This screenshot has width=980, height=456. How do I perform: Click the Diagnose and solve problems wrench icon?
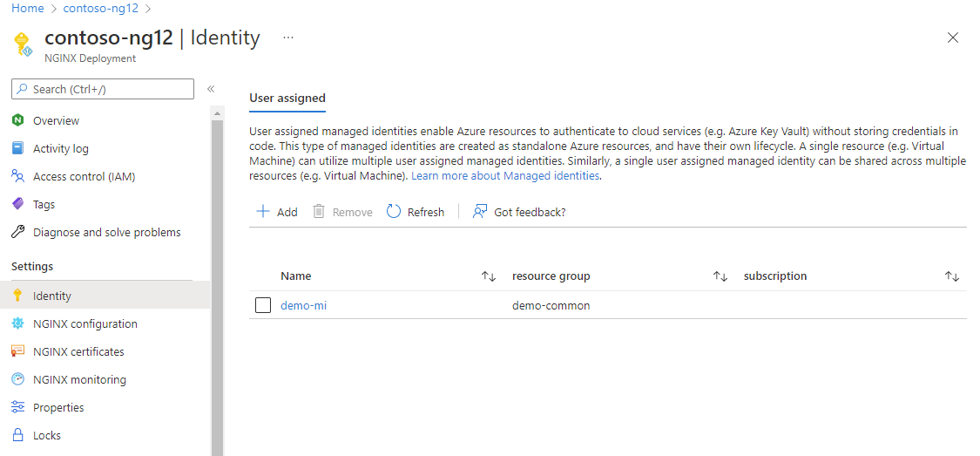tap(18, 232)
